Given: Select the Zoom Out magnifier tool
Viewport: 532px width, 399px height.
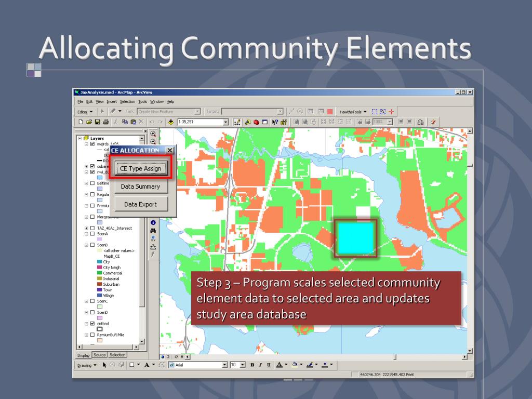Looking at the screenshot, I should (x=153, y=142).
